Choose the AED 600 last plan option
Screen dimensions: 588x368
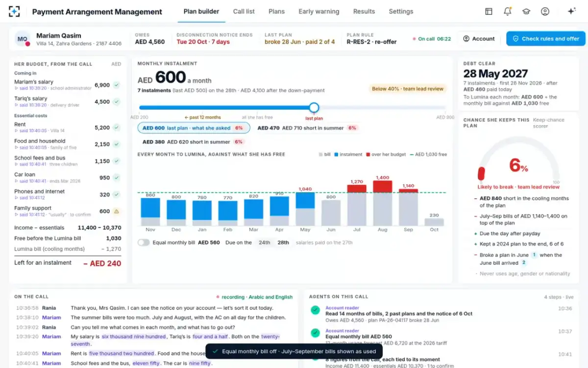[194, 128]
